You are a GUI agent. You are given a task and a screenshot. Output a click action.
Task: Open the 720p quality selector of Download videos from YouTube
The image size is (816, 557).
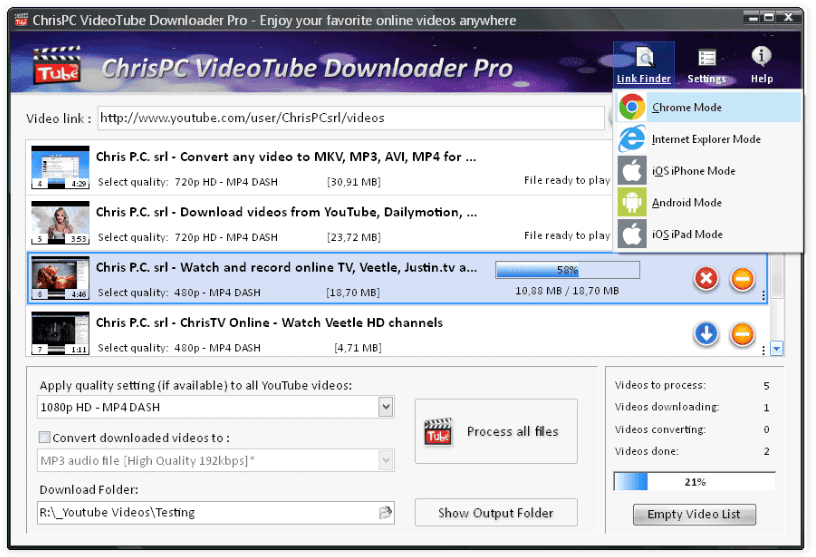point(226,237)
